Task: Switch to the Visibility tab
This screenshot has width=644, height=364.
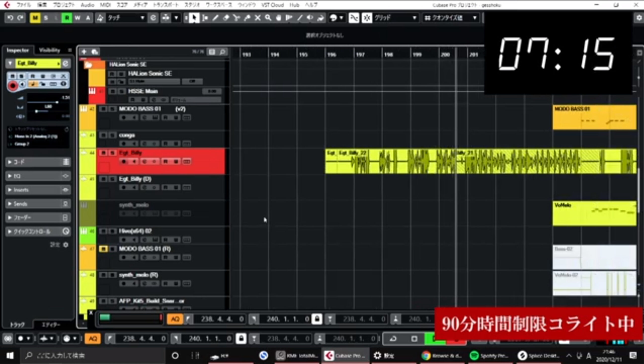Action: (x=50, y=50)
